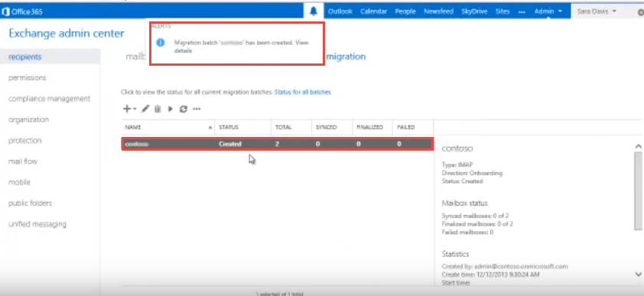Refresh the migration batch list
Screen dimensions: 644x296
pyautogui.click(x=184, y=109)
